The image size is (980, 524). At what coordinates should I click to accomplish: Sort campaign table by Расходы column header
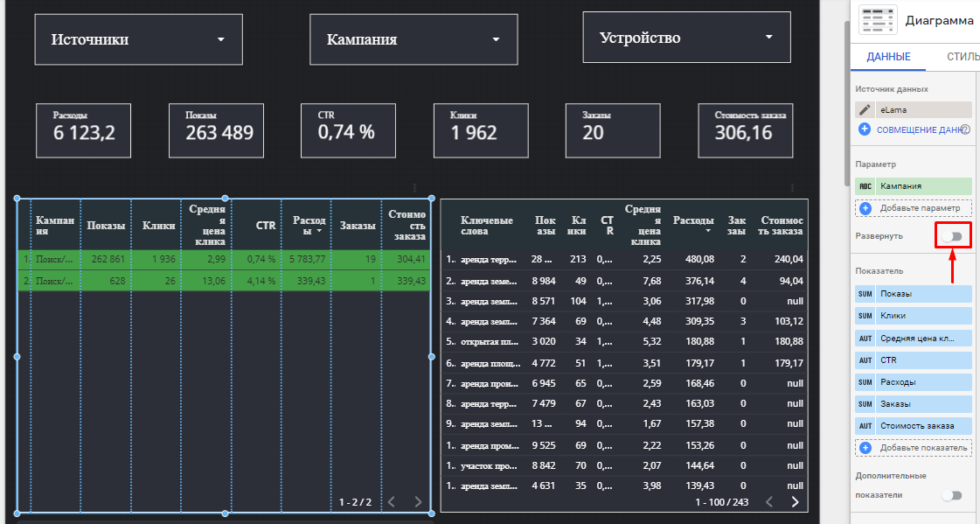(309, 225)
